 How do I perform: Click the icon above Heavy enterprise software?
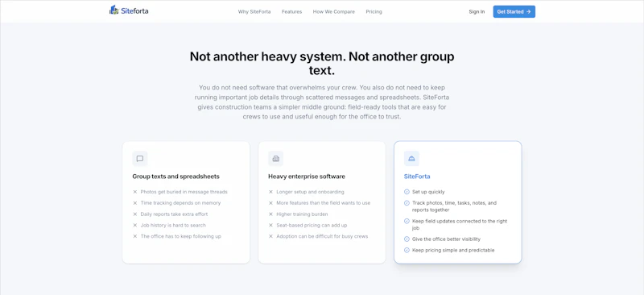275,159
